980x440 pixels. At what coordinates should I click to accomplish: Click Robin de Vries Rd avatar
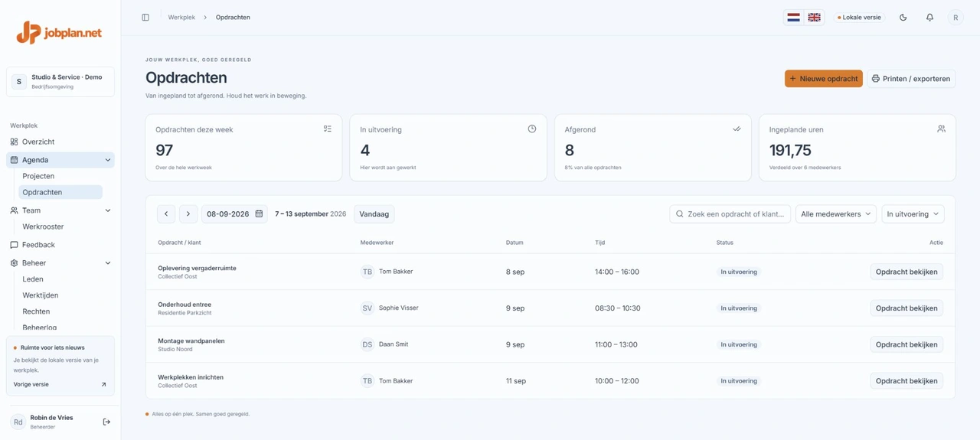coord(18,422)
